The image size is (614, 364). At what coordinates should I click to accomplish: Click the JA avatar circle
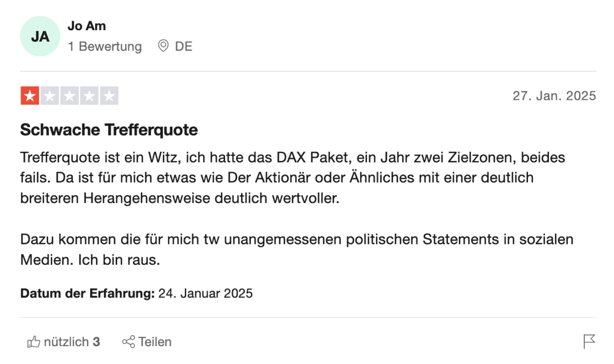click(40, 36)
